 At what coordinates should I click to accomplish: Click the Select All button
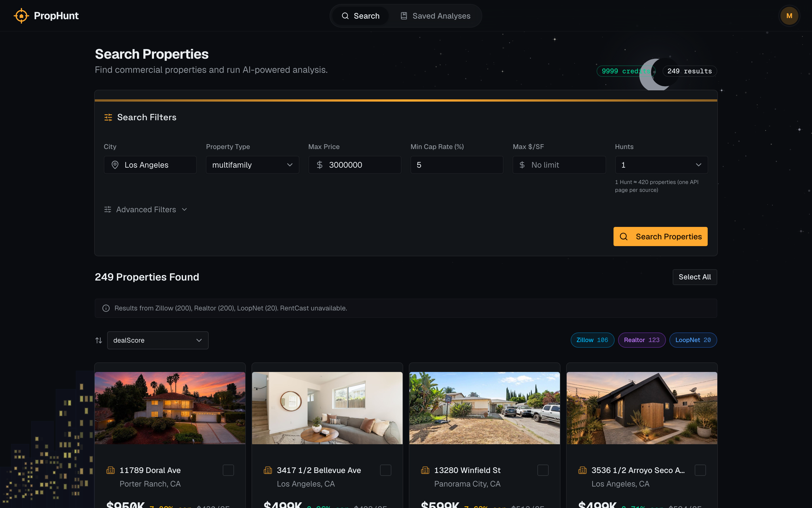[x=694, y=277]
